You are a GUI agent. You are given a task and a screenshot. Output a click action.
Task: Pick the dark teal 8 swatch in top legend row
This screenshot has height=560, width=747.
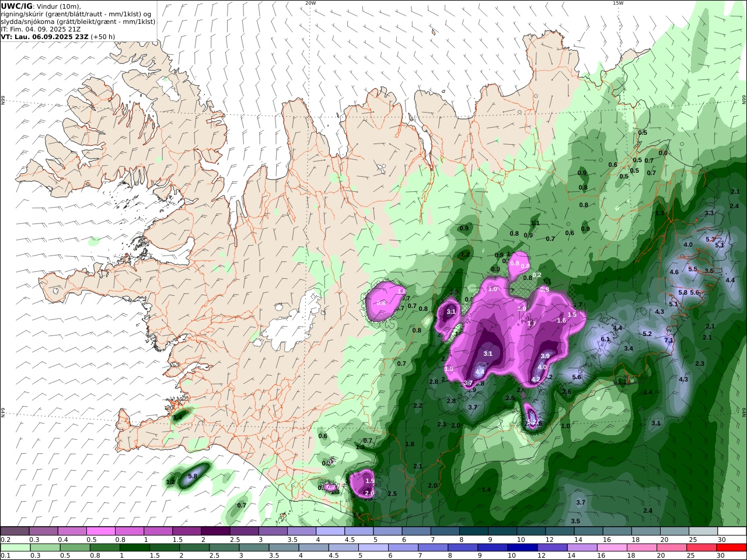click(473, 531)
